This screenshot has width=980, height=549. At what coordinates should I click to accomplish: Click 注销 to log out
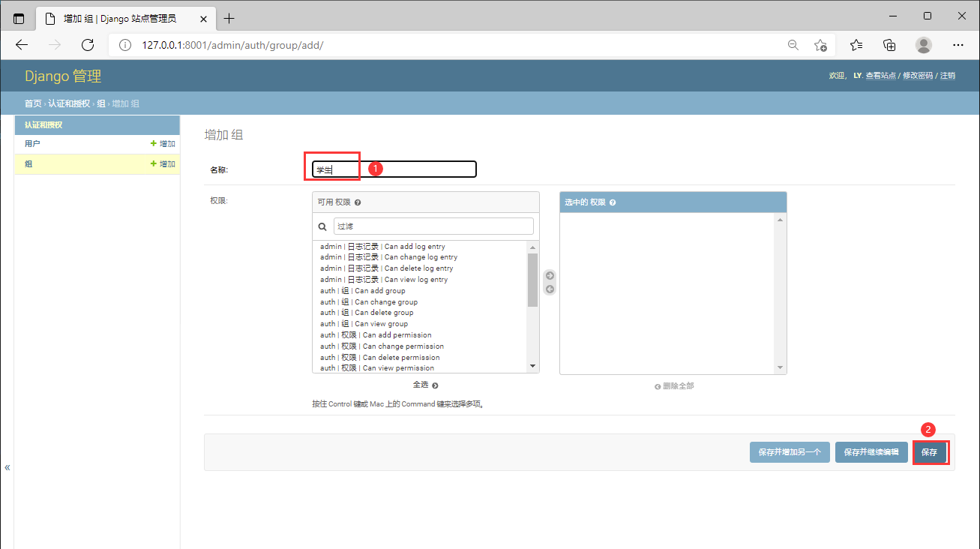pyautogui.click(x=948, y=76)
